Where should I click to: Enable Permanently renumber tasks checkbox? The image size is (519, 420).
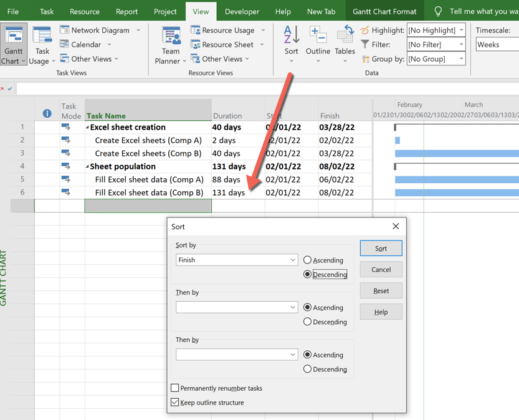tap(174, 388)
